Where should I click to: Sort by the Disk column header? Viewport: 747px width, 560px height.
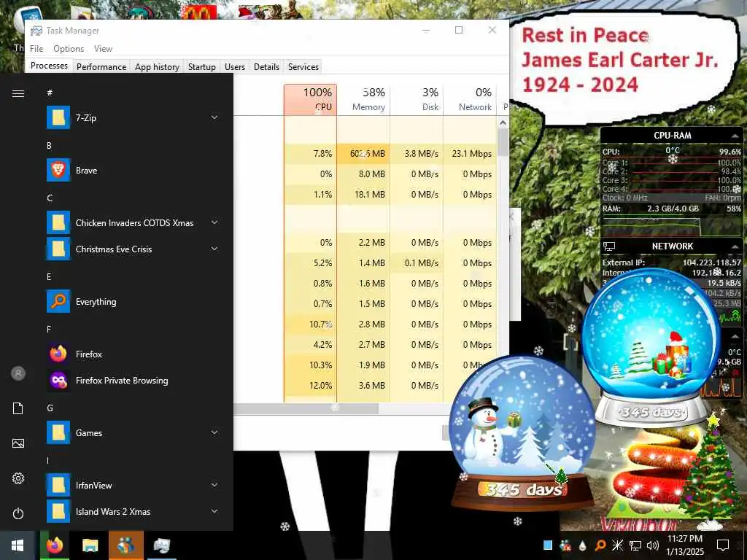pos(417,99)
